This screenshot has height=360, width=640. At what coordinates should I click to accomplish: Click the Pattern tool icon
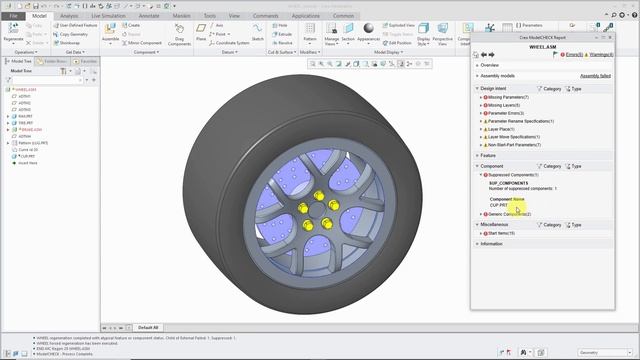click(x=310, y=29)
